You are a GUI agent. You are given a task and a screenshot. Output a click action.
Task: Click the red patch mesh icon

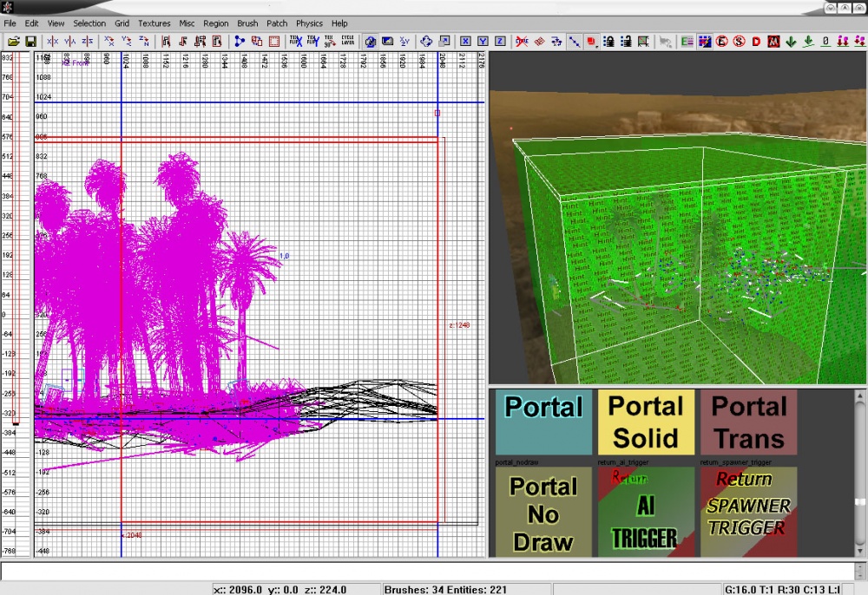539,42
